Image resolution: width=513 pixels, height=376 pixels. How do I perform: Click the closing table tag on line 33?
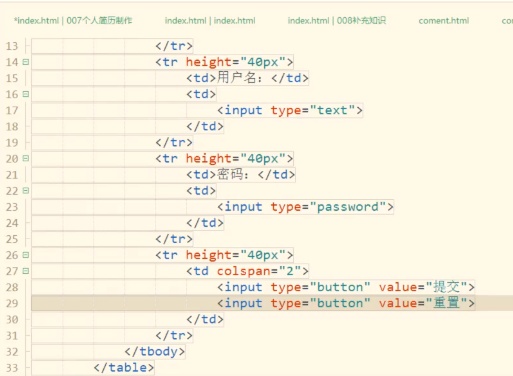124,368
